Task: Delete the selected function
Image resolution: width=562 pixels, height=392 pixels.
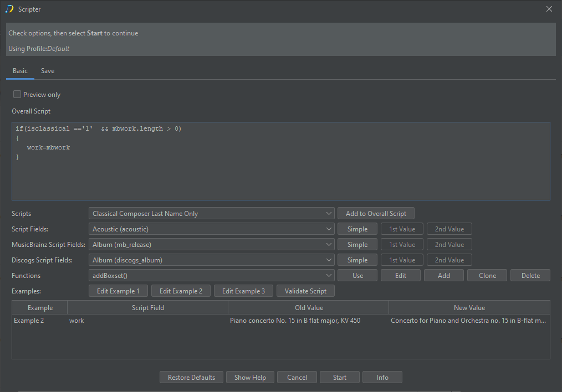Action: pos(530,276)
